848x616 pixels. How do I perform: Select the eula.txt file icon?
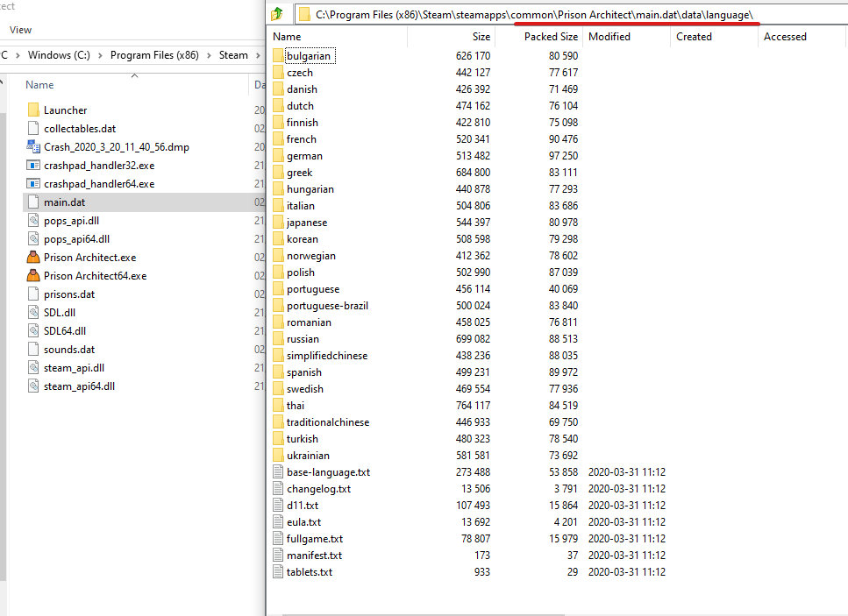click(278, 522)
